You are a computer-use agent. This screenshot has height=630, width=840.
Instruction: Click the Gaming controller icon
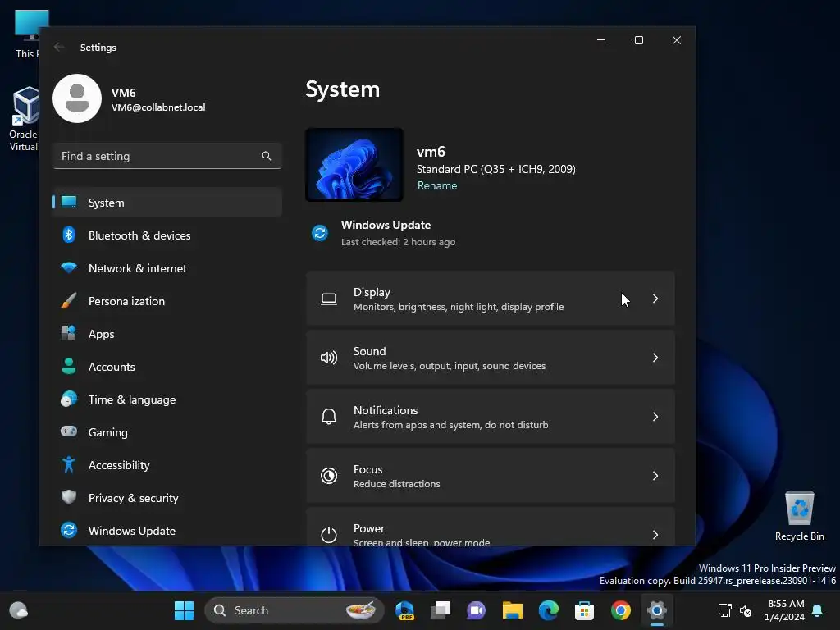pyautogui.click(x=69, y=431)
